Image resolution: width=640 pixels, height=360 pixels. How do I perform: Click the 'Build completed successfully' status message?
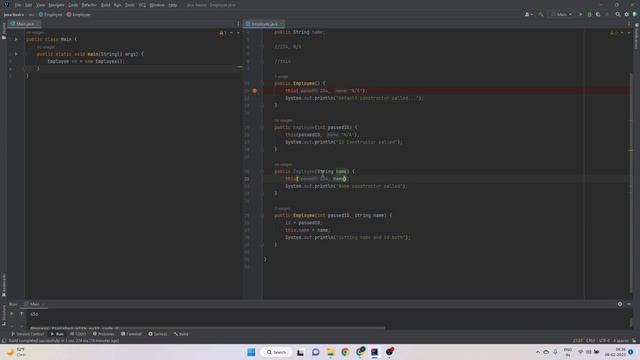coord(64,340)
